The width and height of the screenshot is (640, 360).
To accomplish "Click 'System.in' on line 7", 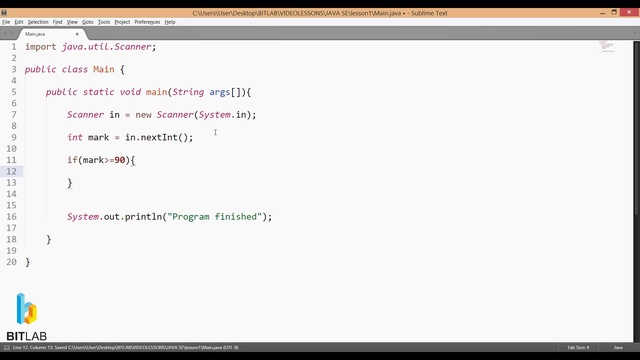I will 222,115.
